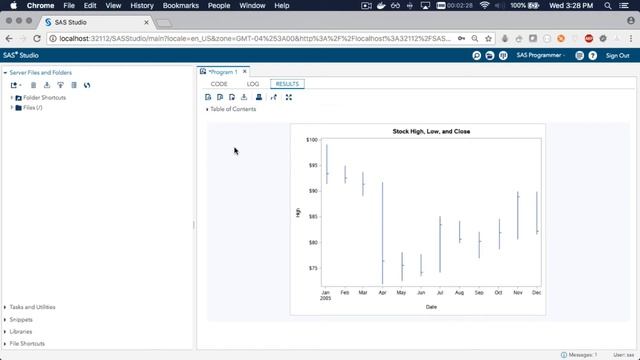Viewport: 640px width, 360px height.
Task: Expand the Tasks and Utilities section
Action: (5, 307)
